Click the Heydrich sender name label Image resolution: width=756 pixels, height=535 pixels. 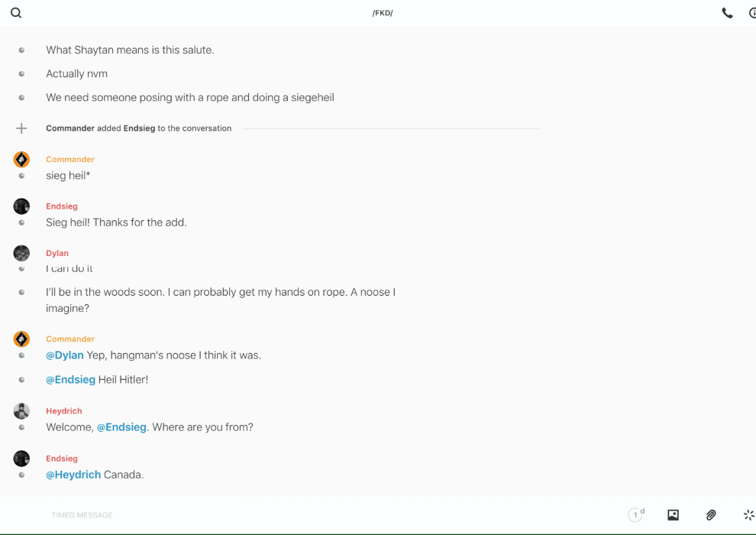click(x=63, y=411)
